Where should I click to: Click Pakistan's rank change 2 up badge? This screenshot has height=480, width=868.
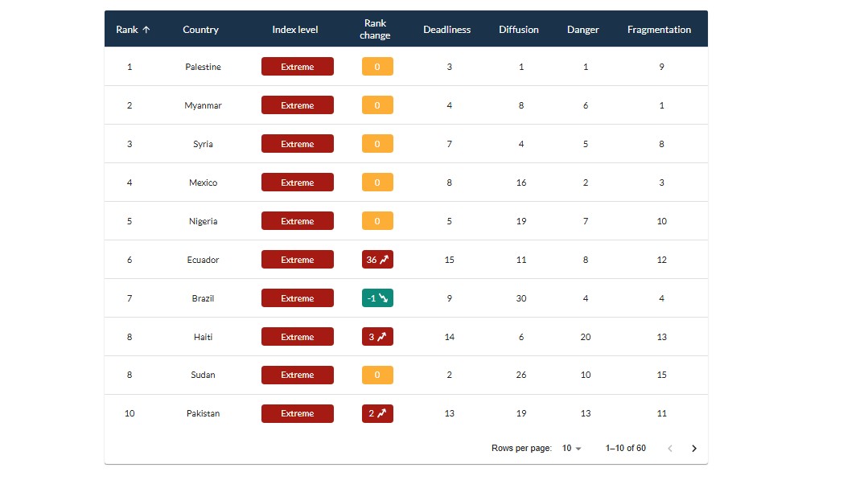377,413
